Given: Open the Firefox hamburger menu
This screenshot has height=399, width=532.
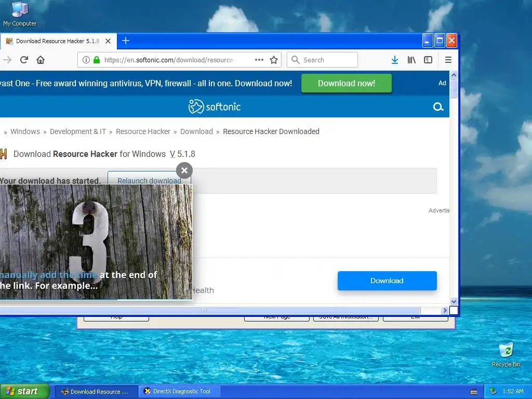Looking at the screenshot, I should click(448, 60).
